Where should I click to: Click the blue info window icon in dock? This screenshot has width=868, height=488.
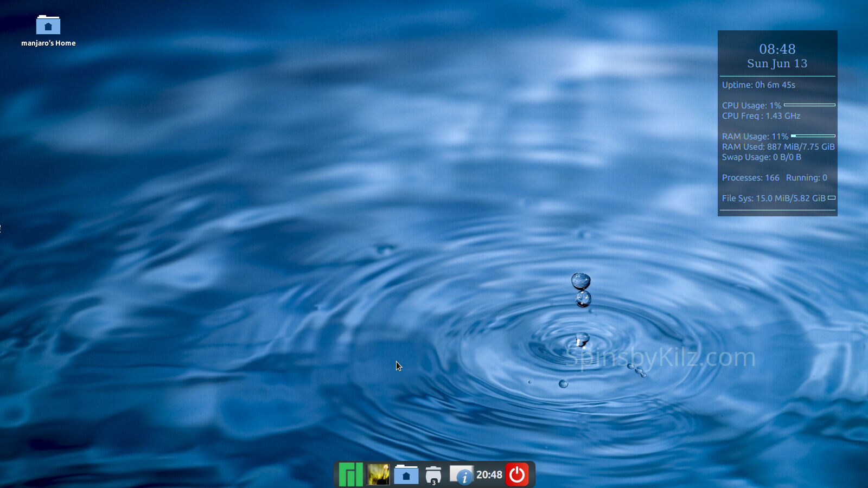[462, 475]
